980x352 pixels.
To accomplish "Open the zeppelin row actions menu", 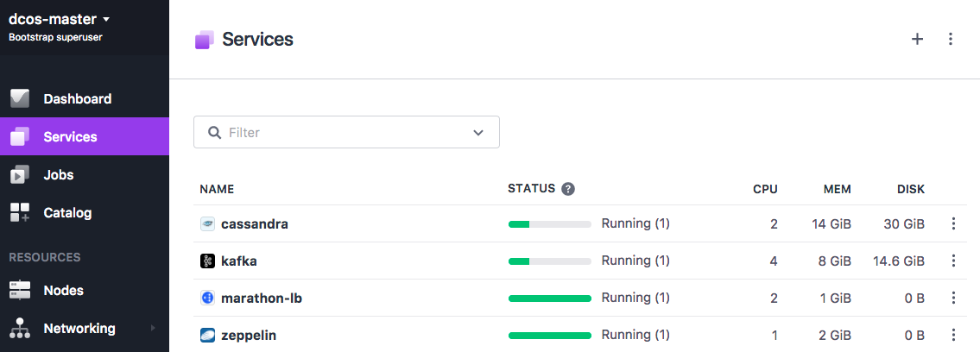I will [953, 336].
